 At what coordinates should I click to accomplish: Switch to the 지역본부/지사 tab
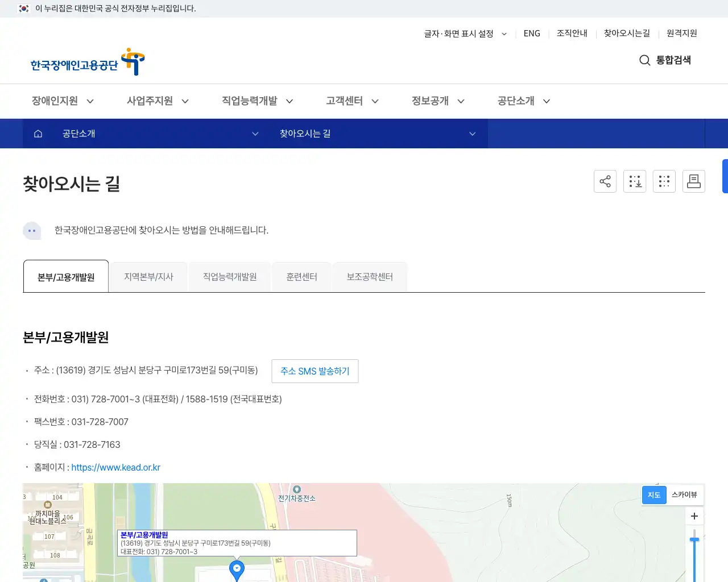148,276
